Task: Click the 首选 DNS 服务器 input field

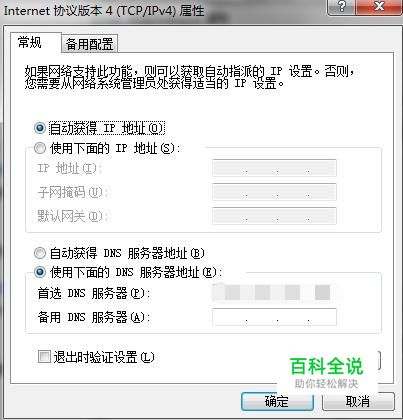Action: [274, 293]
